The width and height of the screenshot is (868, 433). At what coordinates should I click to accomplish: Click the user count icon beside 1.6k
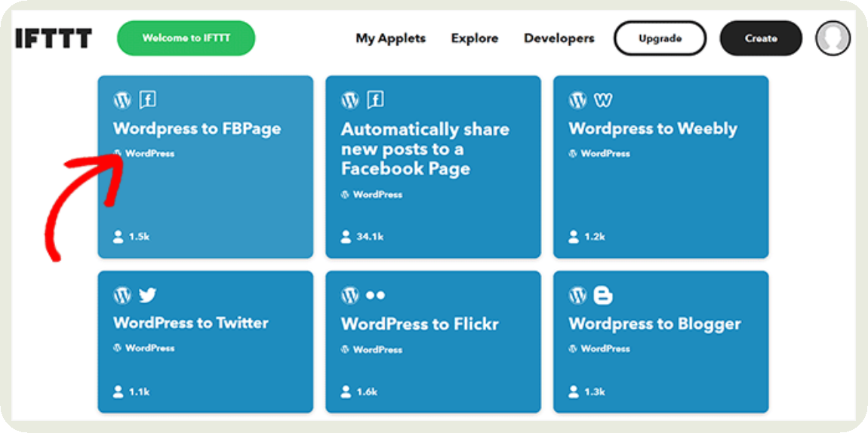[x=346, y=392]
